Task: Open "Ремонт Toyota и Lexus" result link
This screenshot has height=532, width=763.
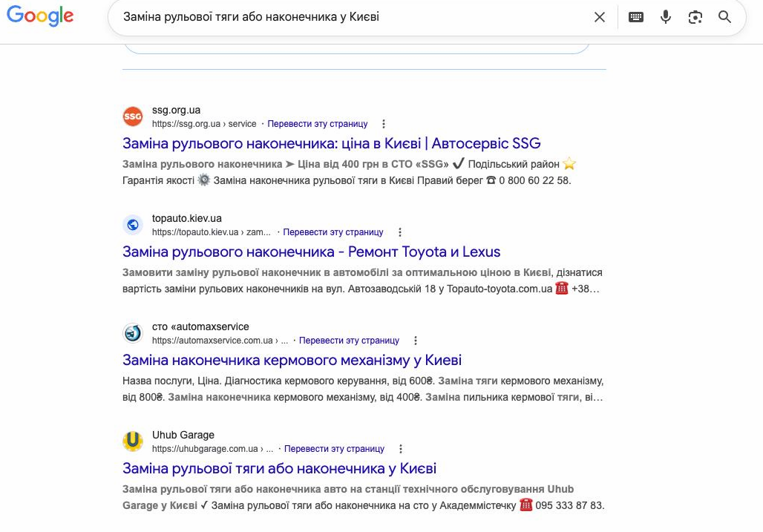Action: (x=311, y=252)
